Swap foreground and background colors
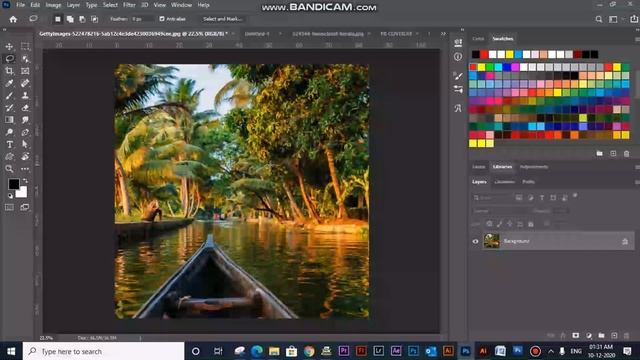Image resolution: width=640 pixels, height=360 pixels. (25, 180)
